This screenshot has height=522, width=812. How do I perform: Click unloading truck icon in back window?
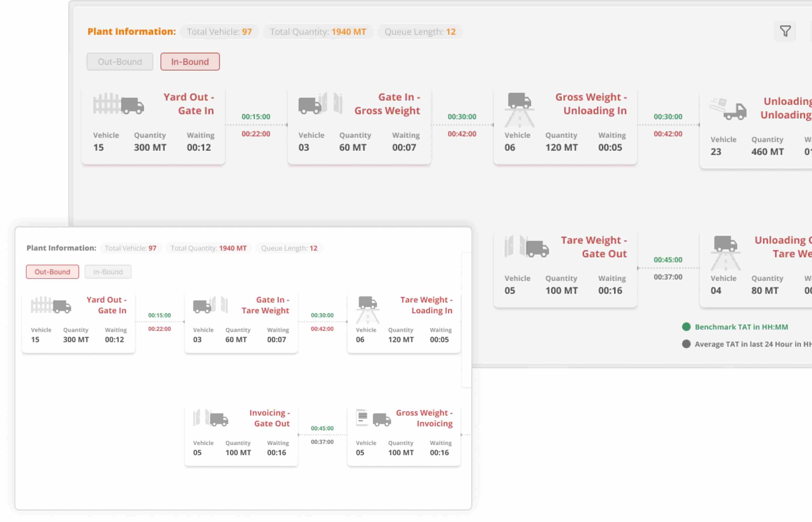(x=728, y=108)
